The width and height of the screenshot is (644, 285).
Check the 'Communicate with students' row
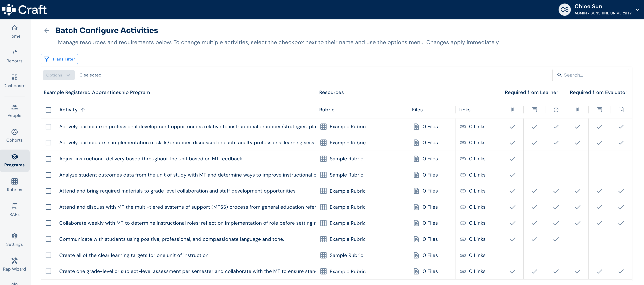click(x=49, y=239)
